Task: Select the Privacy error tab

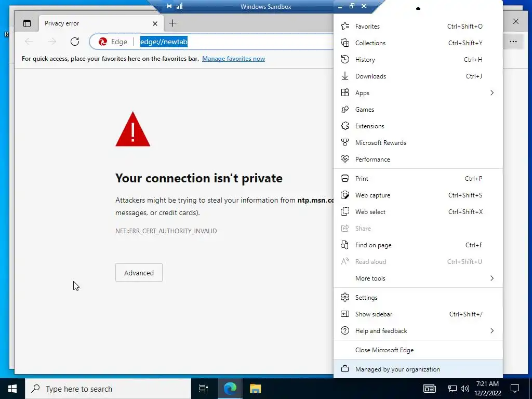Action: [101, 23]
